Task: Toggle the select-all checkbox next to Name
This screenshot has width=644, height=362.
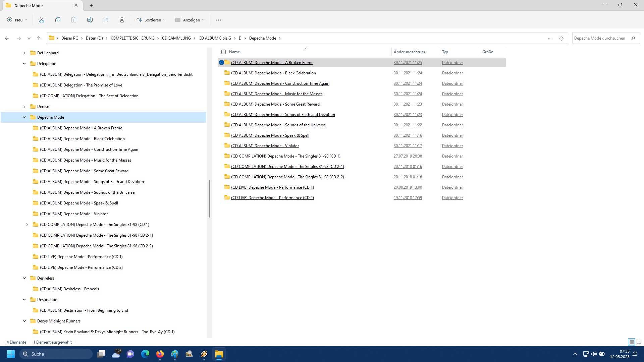Action: (x=223, y=52)
